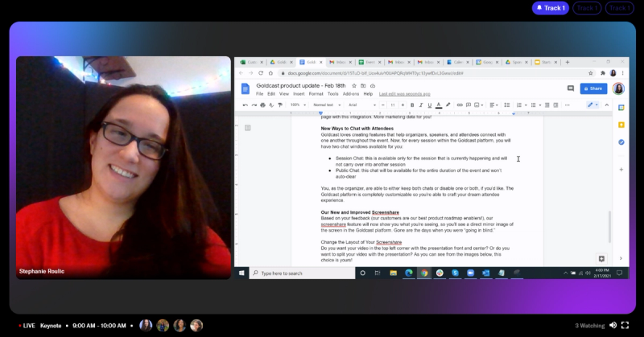The width and height of the screenshot is (644, 337).
Task: Click the Windows Start button
Action: tap(242, 273)
